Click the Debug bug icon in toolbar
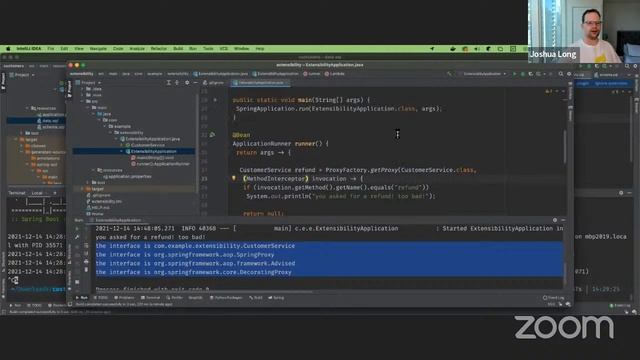The image size is (640, 360). tap(522, 74)
